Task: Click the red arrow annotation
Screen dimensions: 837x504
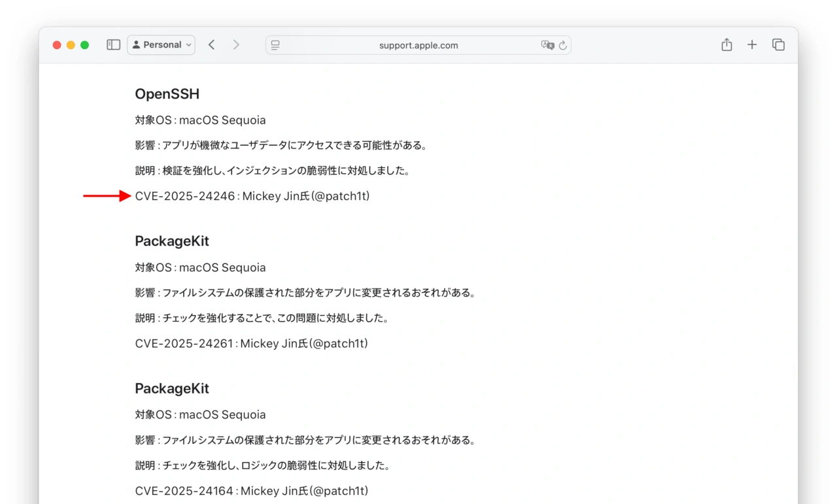Action: click(x=107, y=196)
